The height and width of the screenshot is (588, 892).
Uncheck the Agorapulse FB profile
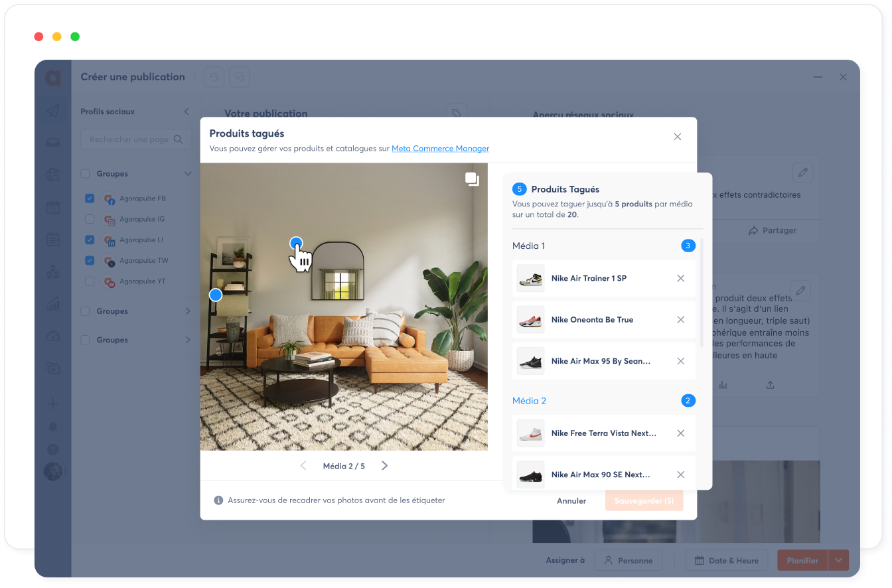tap(90, 198)
